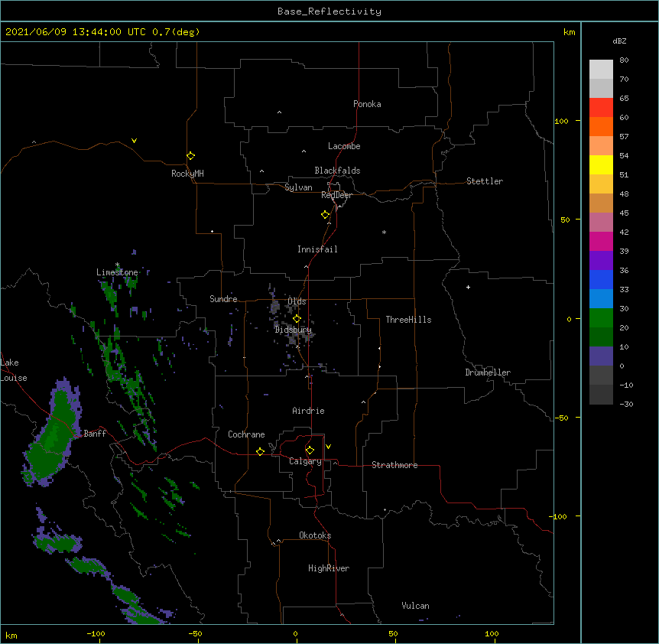Click the yellow diamond marker above RockyMH
The image size is (659, 644).
[x=191, y=156]
